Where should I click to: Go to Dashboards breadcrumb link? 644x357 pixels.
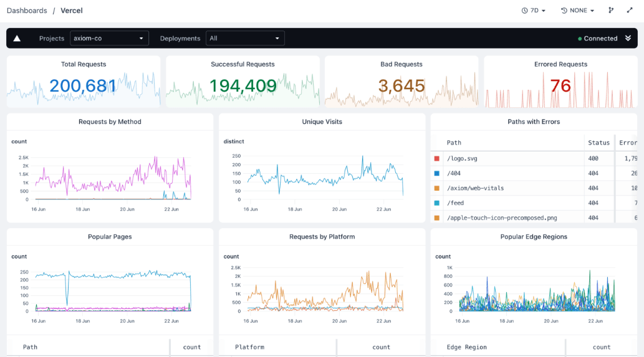27,11
